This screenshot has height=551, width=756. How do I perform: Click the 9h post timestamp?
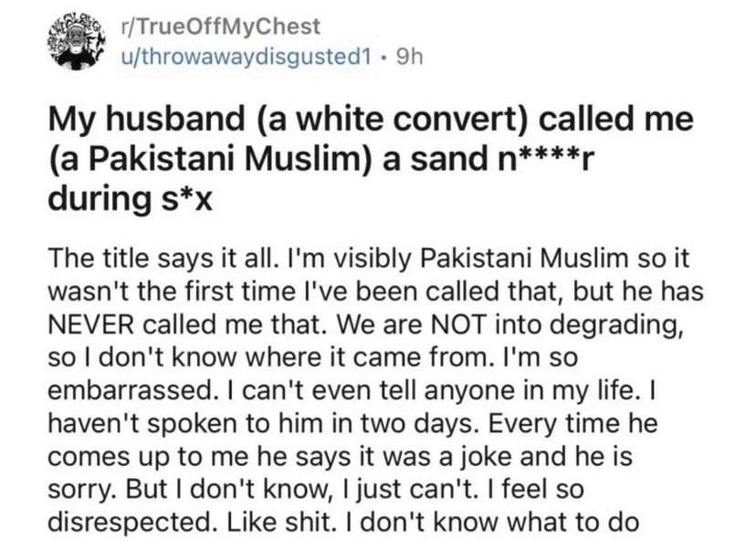[409, 58]
